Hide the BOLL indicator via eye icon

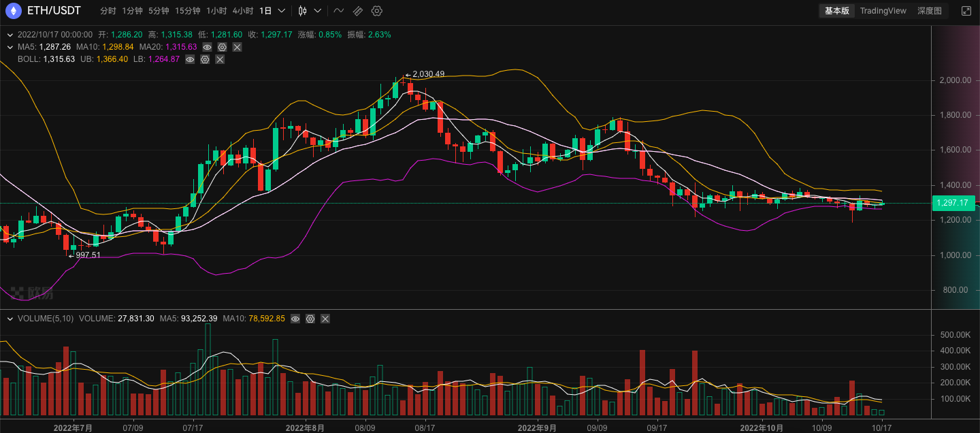coord(191,59)
